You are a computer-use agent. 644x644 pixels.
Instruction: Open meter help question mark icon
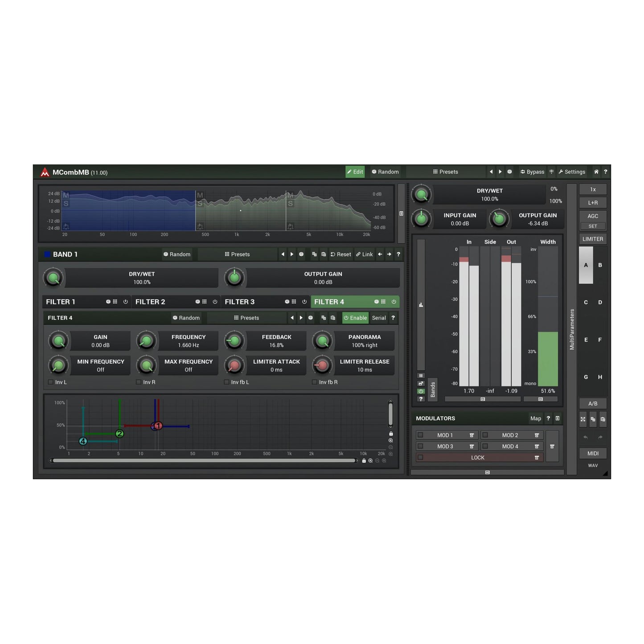[x=421, y=399]
